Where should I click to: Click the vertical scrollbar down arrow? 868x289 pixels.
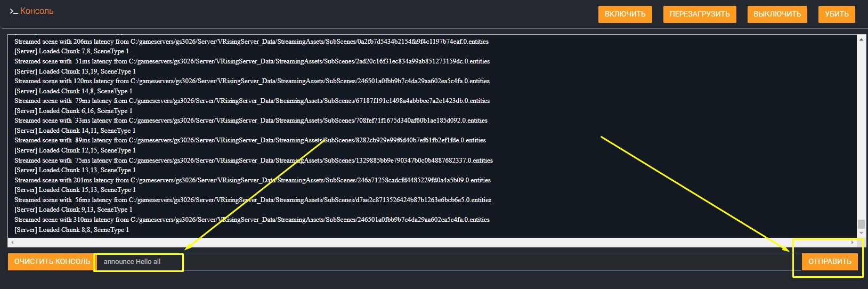[861, 233]
